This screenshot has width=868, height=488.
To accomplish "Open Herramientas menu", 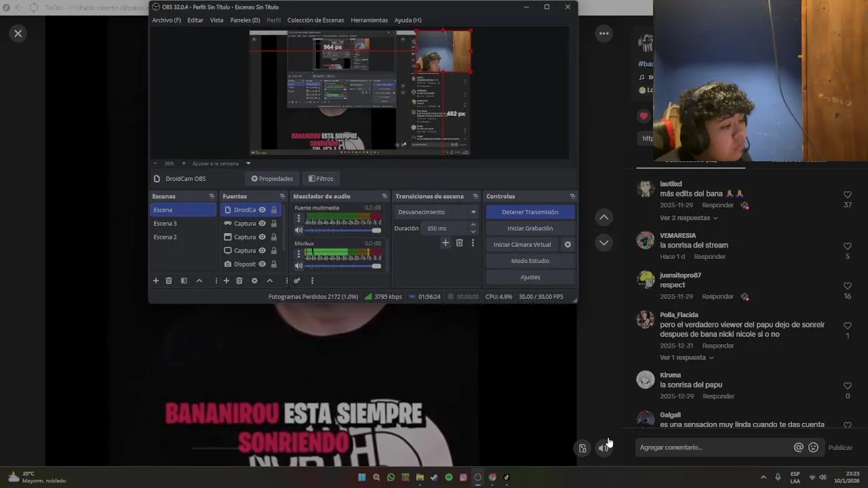I will tap(369, 20).
